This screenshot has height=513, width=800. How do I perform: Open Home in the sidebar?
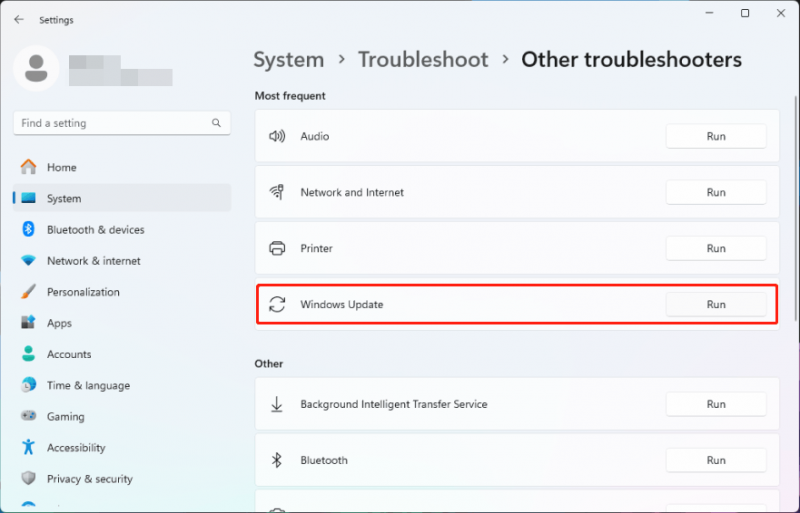[x=122, y=167]
